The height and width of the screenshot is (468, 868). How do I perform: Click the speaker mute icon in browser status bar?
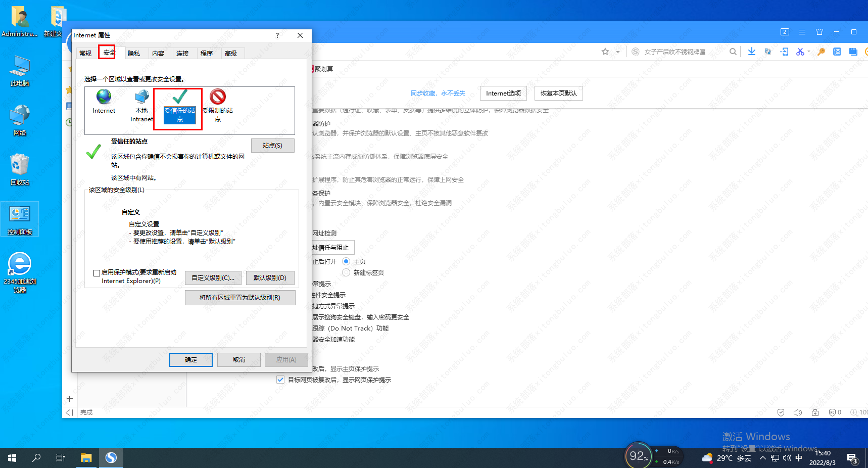pos(798,412)
